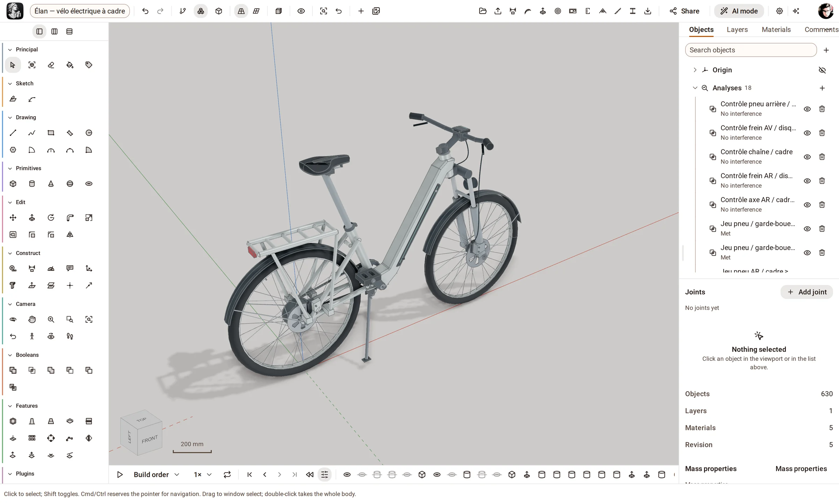Click the Share button

[x=684, y=11]
